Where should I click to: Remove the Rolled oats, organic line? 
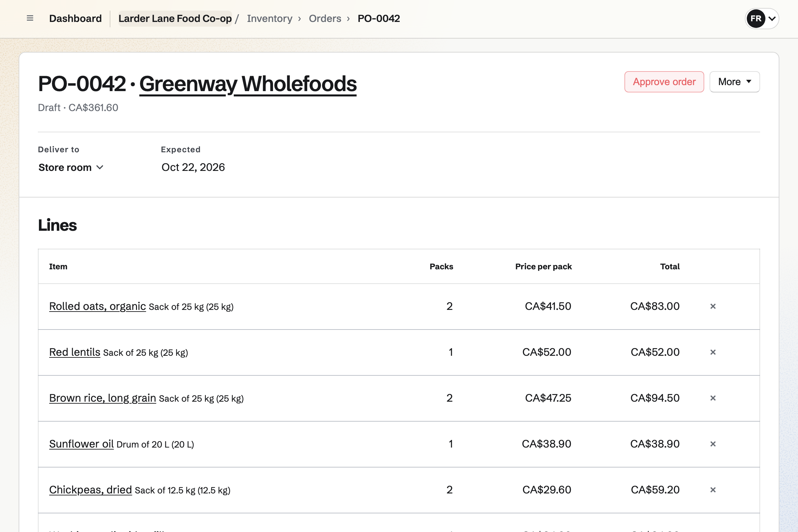tap(713, 306)
